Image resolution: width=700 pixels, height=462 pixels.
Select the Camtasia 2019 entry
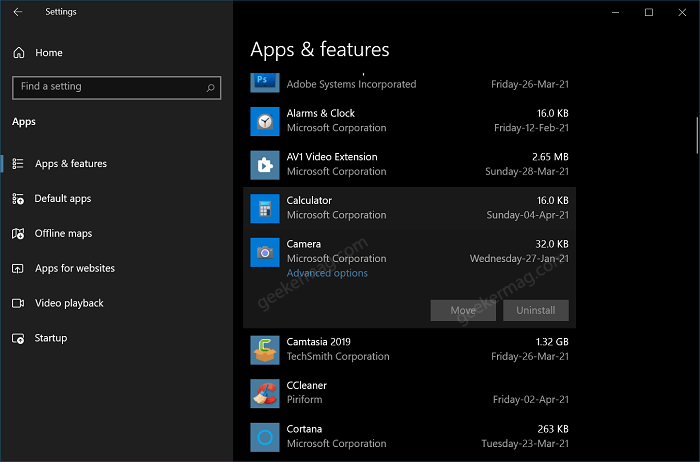pyautogui.click(x=409, y=350)
